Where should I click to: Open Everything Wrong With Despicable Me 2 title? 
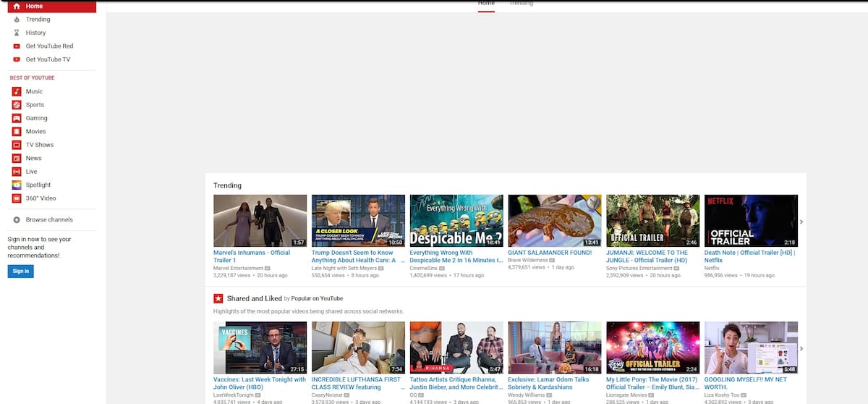(456, 256)
